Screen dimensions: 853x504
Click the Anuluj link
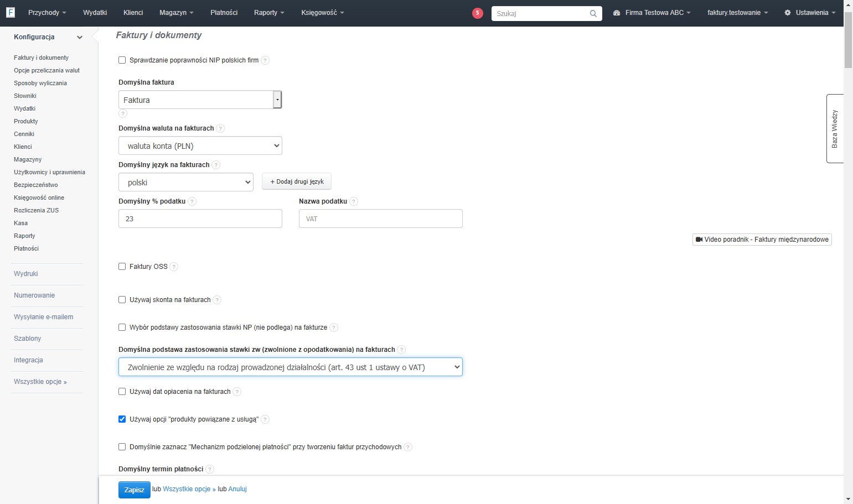click(237, 489)
